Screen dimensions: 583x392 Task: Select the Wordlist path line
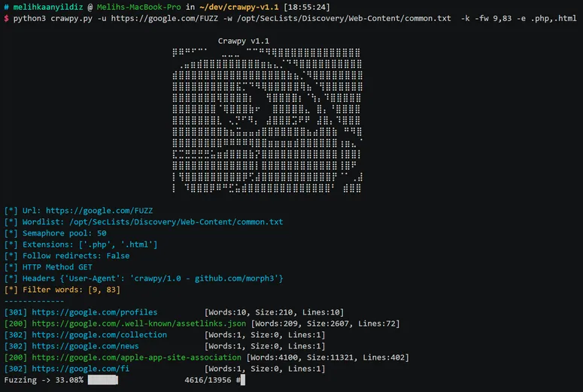(144, 222)
